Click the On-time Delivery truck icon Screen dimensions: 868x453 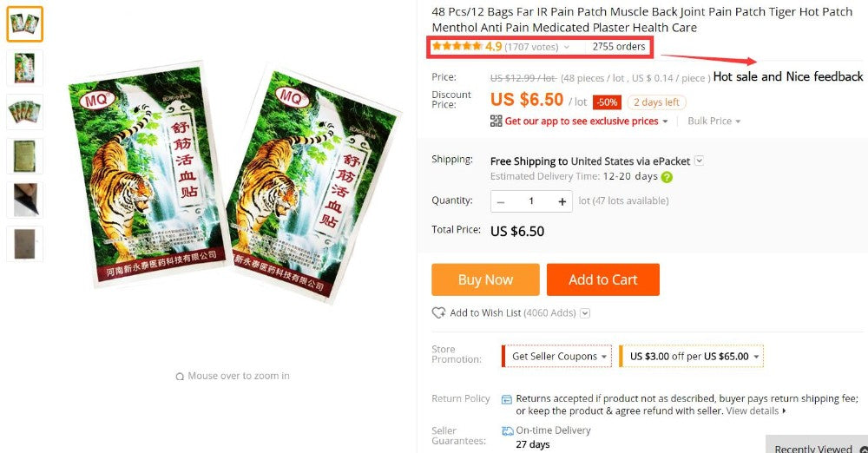[508, 430]
